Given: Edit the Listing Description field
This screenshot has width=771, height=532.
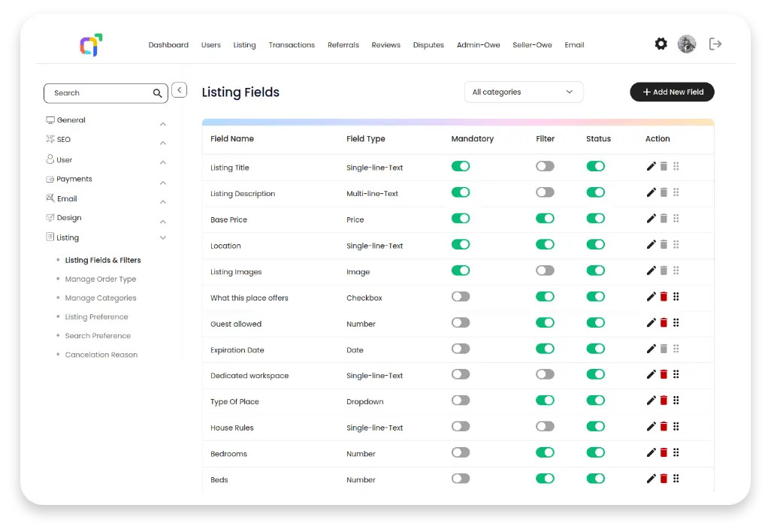Looking at the screenshot, I should 651,192.
